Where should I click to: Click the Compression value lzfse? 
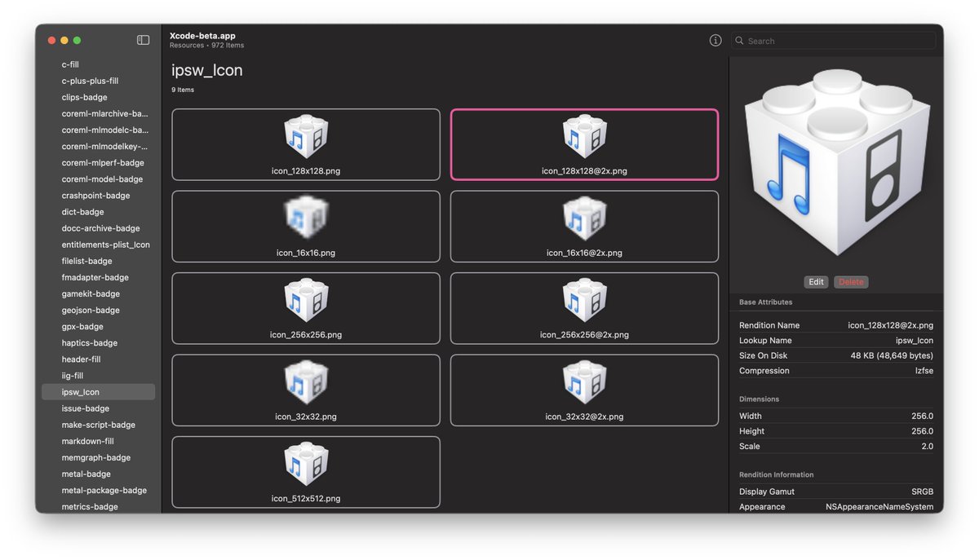point(924,371)
